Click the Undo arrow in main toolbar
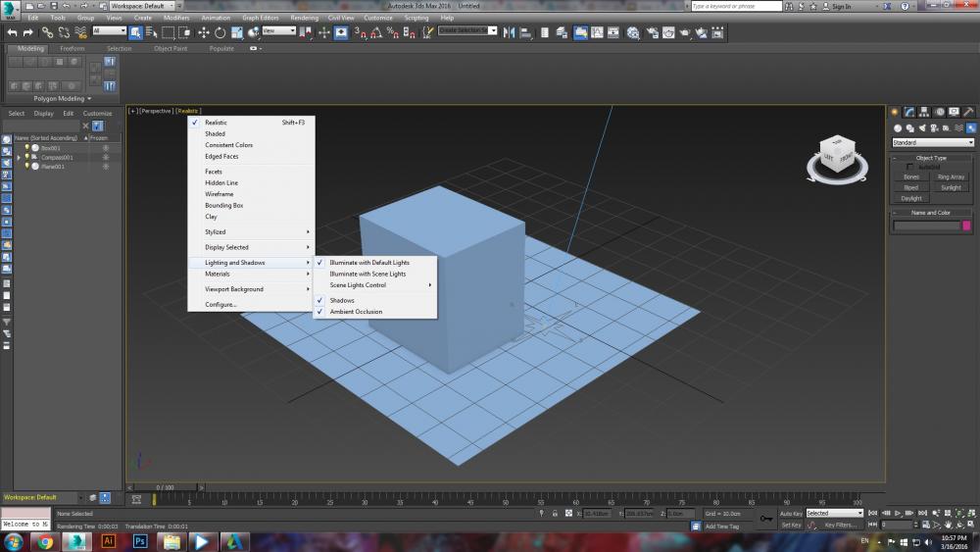The height and width of the screenshot is (552, 980). [x=12, y=32]
